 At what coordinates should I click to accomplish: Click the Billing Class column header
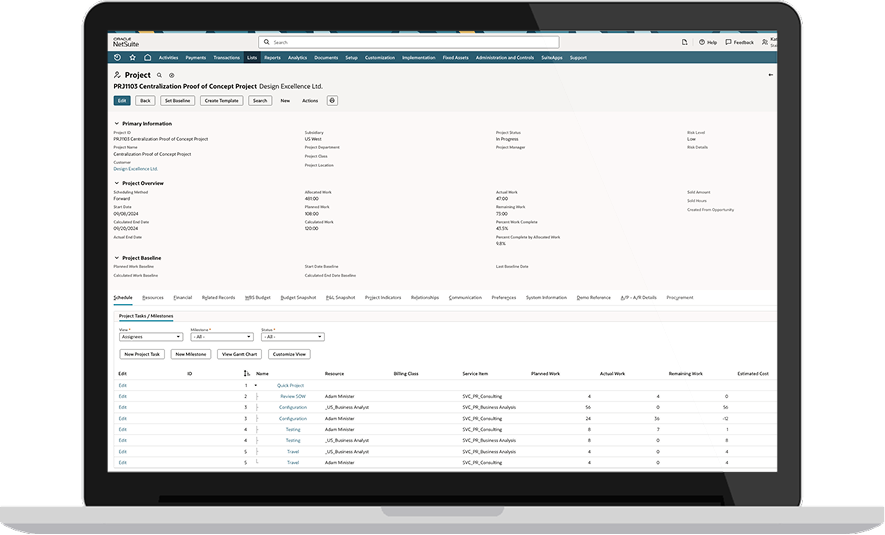coord(406,374)
